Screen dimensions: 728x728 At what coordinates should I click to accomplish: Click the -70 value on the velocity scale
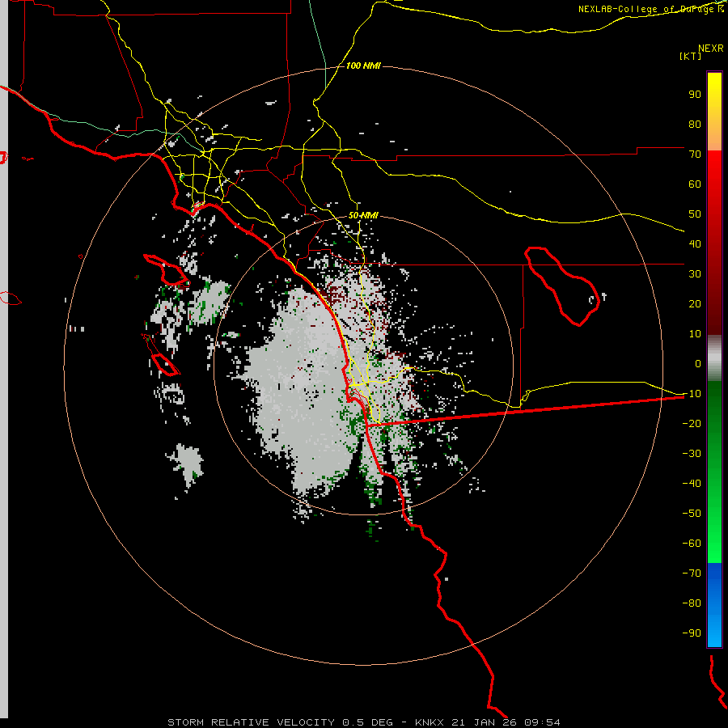click(692, 574)
